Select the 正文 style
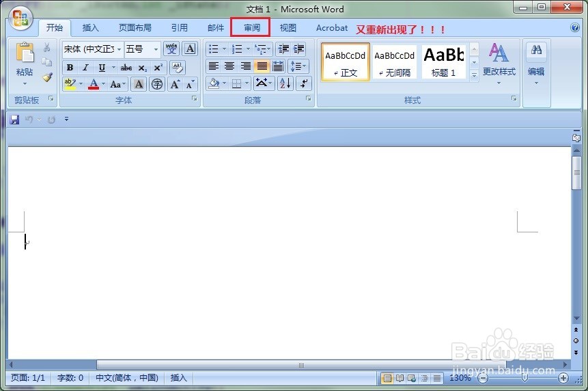This screenshot has height=391, width=588. (x=346, y=62)
